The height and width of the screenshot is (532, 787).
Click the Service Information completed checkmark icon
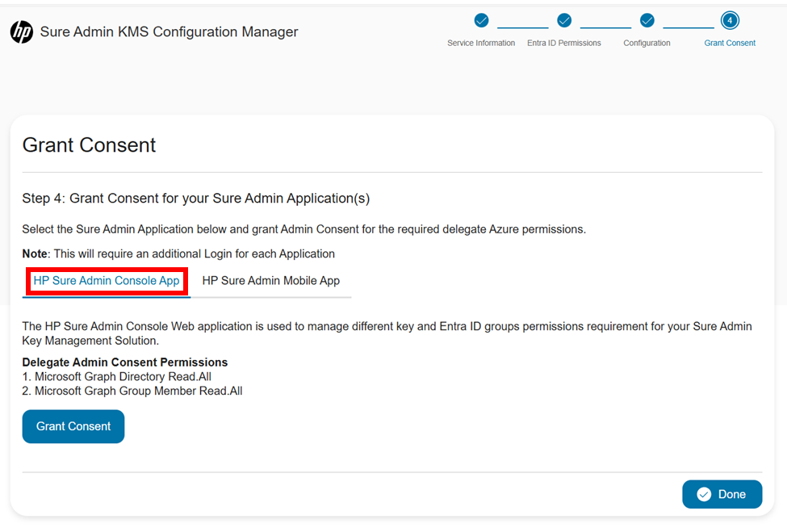tap(481, 20)
